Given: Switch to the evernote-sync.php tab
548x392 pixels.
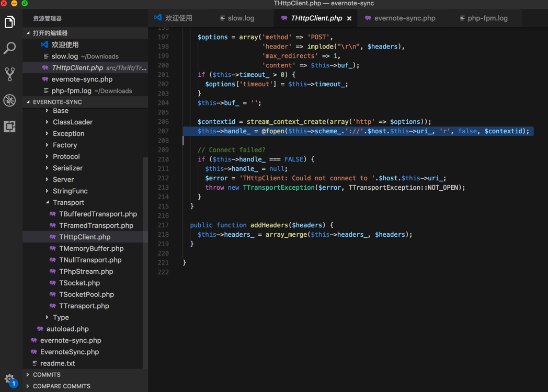Looking at the screenshot, I should (404, 18).
